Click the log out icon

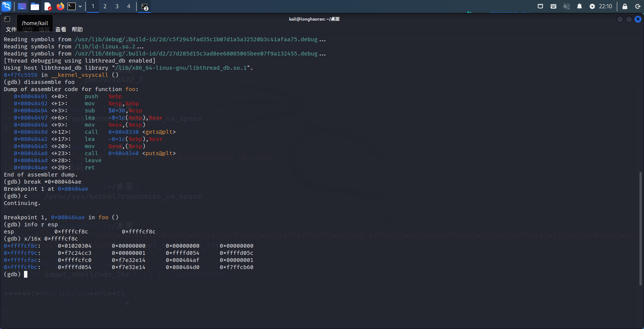(x=638, y=6)
